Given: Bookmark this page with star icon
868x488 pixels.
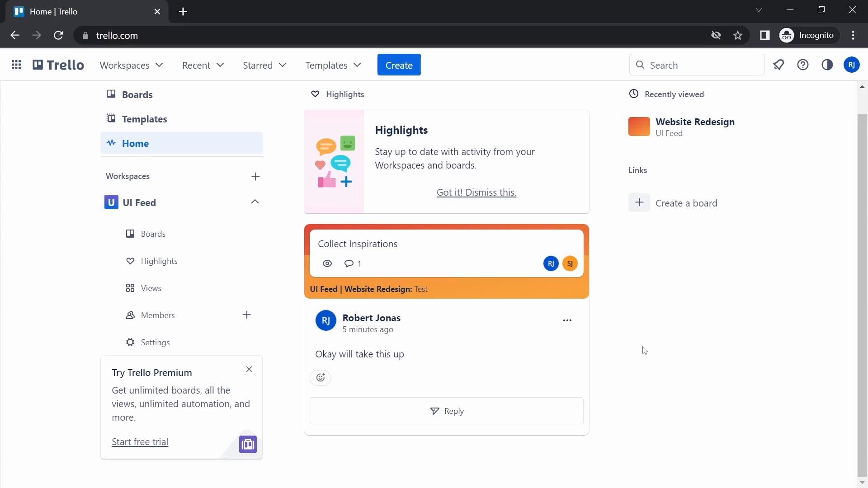Looking at the screenshot, I should (x=738, y=35).
